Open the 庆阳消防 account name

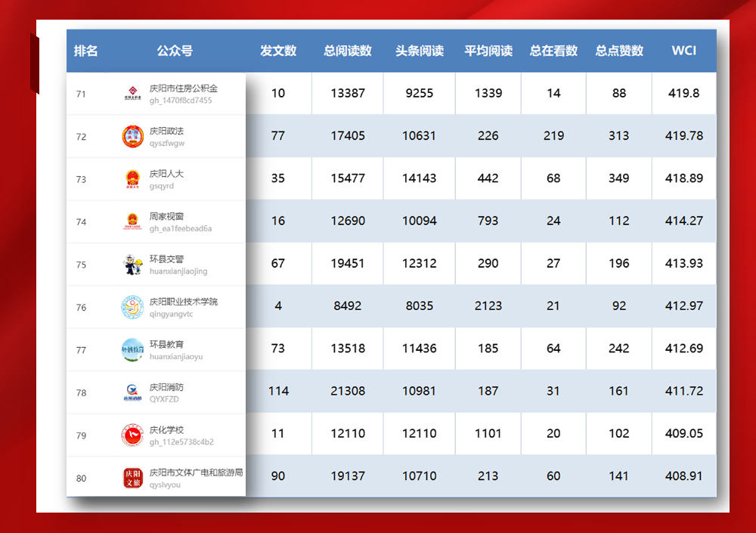166,387
